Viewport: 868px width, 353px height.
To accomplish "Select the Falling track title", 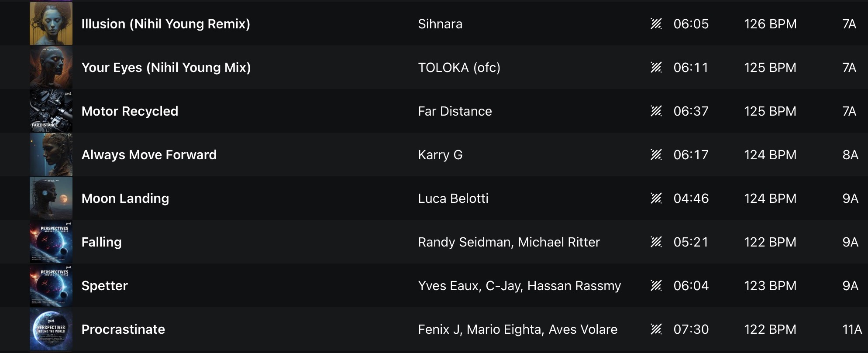I will pyautogui.click(x=101, y=242).
